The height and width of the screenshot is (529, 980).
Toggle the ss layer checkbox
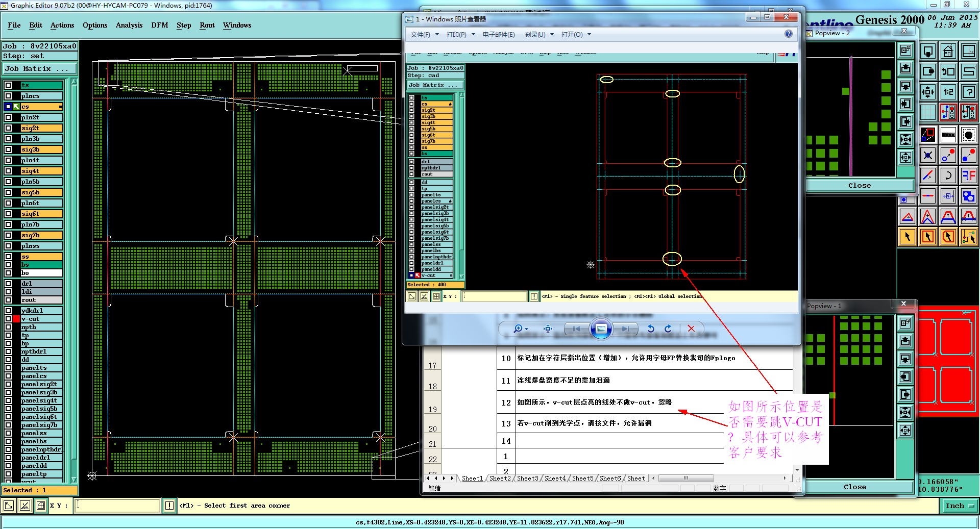click(8, 257)
